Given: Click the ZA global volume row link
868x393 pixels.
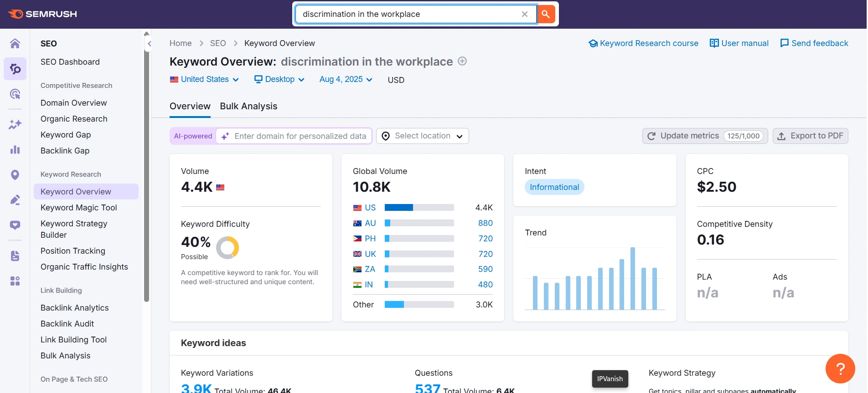Looking at the screenshot, I should 370,269.
